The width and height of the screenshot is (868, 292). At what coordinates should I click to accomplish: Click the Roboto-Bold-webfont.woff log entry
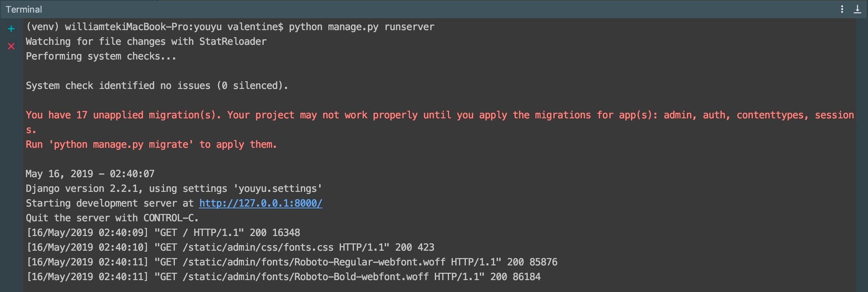point(283,277)
